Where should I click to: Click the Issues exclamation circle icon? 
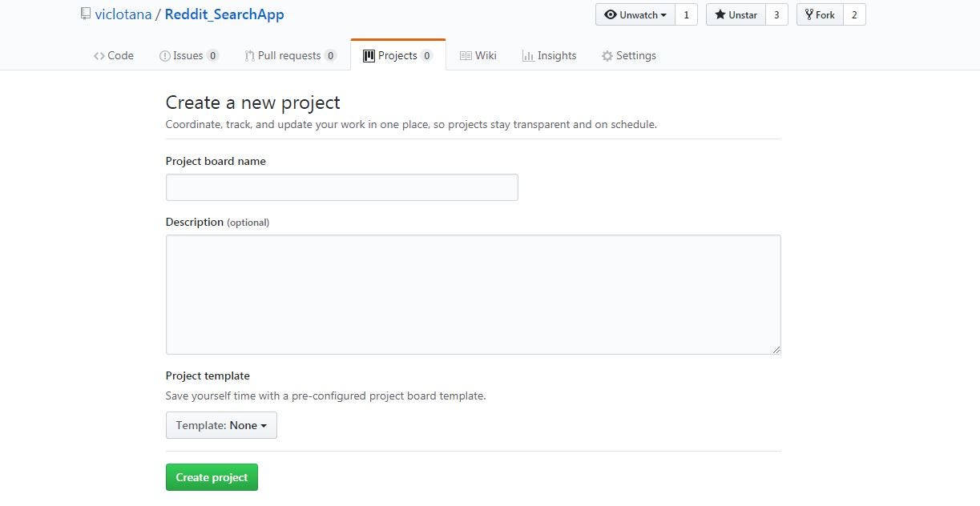tap(165, 55)
